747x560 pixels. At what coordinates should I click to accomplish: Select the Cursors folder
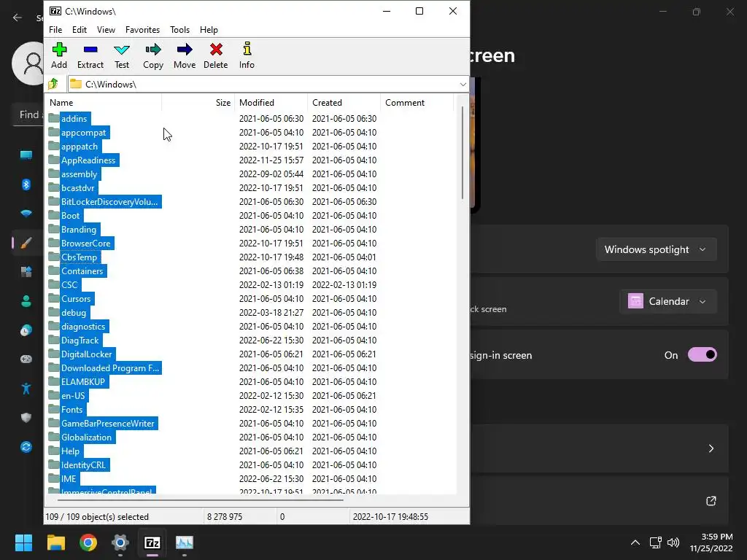pyautogui.click(x=76, y=298)
